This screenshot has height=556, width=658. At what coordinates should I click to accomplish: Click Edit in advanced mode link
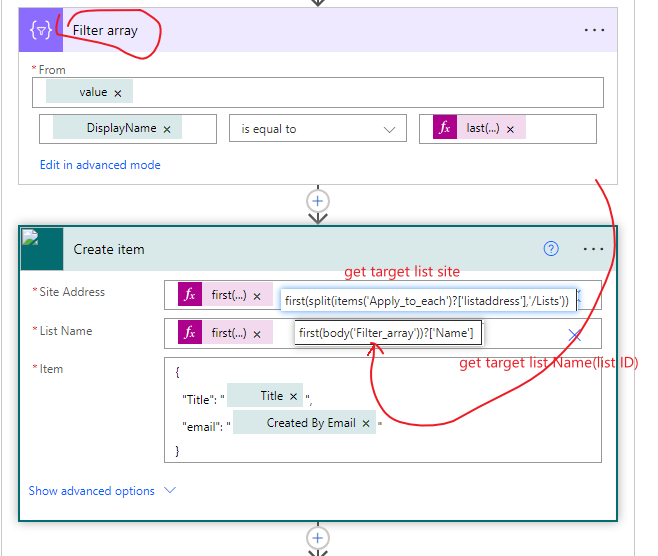(x=100, y=165)
